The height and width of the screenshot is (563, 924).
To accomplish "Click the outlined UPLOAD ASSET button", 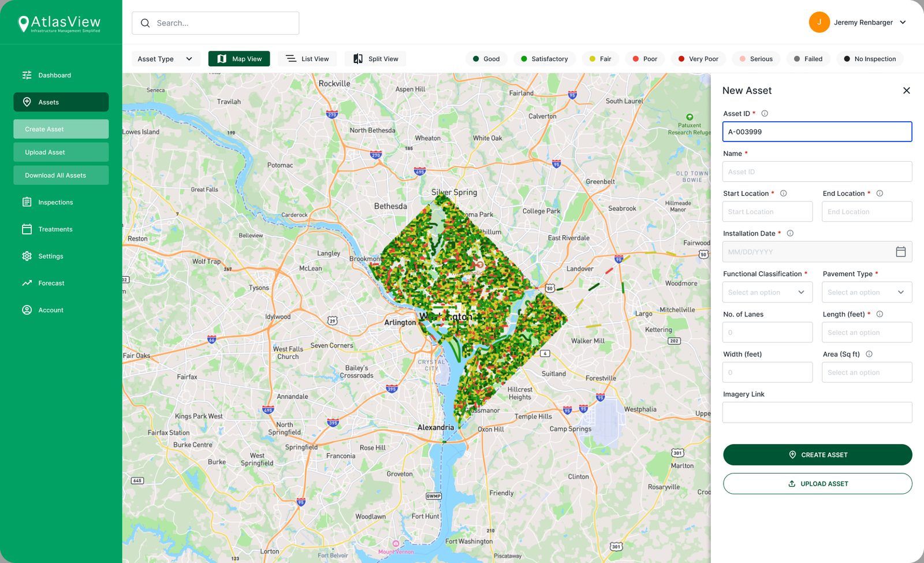I will (818, 484).
